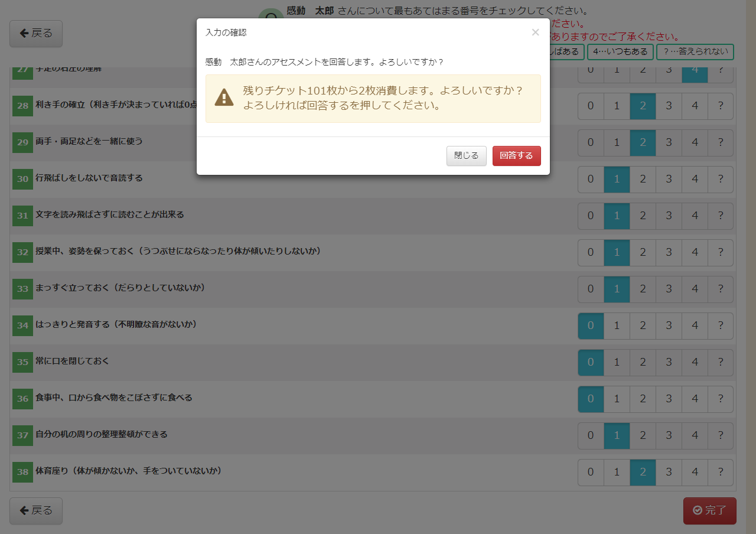Screen dimensions: 756x534
Task: Click the 4…いつもある legend label
Action: pyautogui.click(x=620, y=52)
